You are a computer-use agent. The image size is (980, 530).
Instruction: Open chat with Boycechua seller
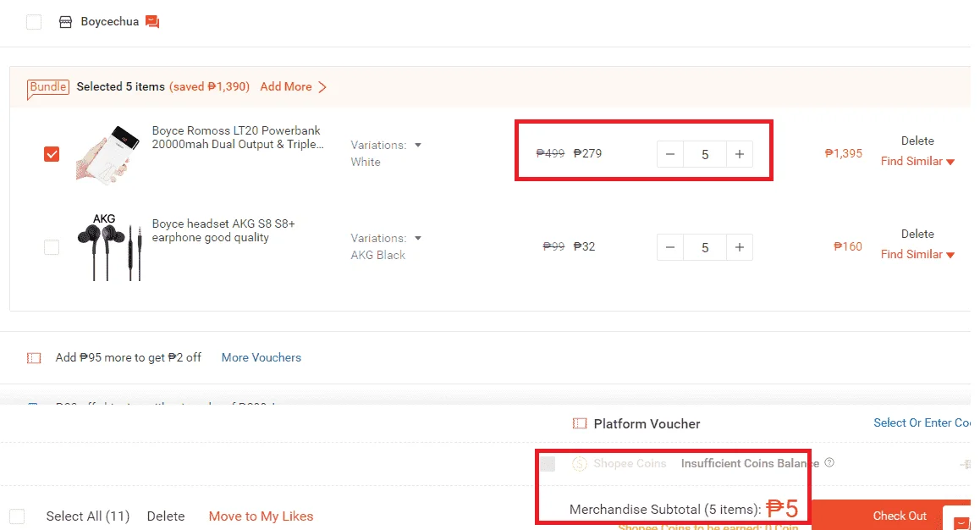(x=151, y=22)
